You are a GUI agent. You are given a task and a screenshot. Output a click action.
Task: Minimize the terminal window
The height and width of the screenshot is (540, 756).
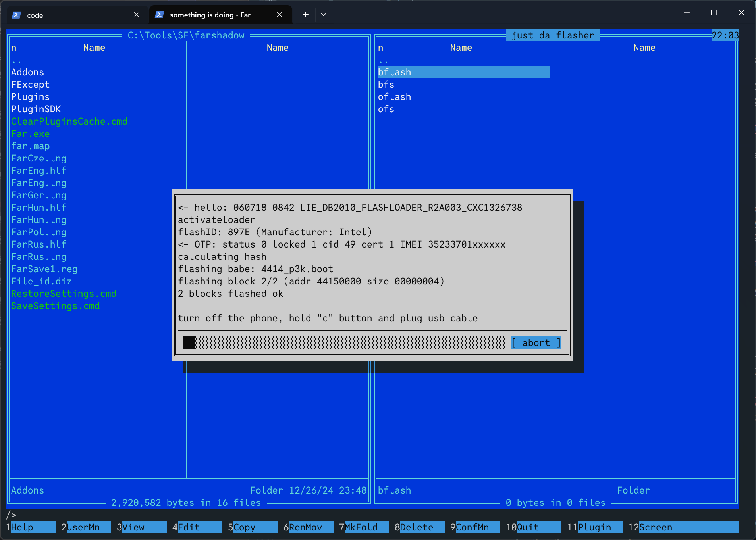(x=687, y=13)
